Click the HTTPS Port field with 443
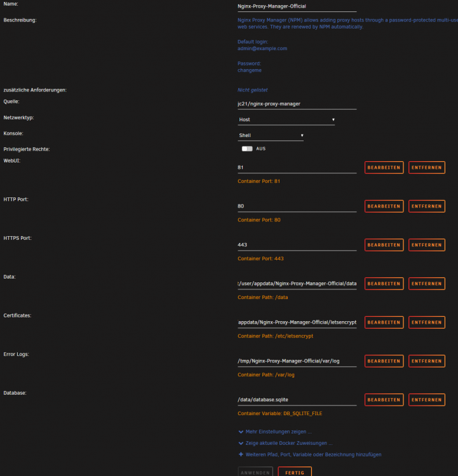 pos(297,245)
